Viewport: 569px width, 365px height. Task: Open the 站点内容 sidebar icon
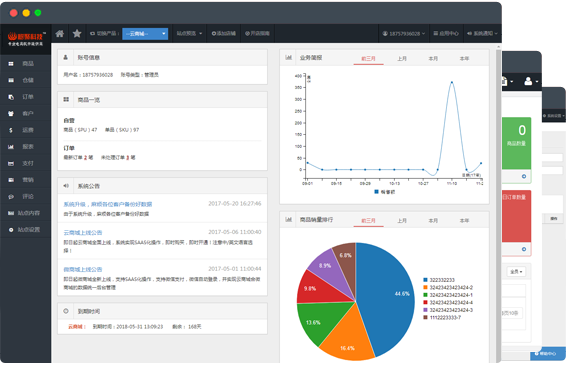(x=11, y=213)
